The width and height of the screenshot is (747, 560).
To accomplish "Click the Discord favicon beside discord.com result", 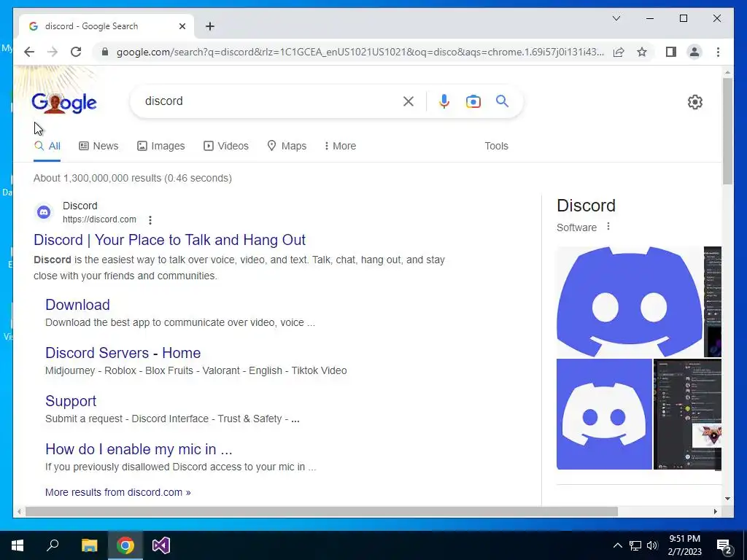I will coord(44,212).
